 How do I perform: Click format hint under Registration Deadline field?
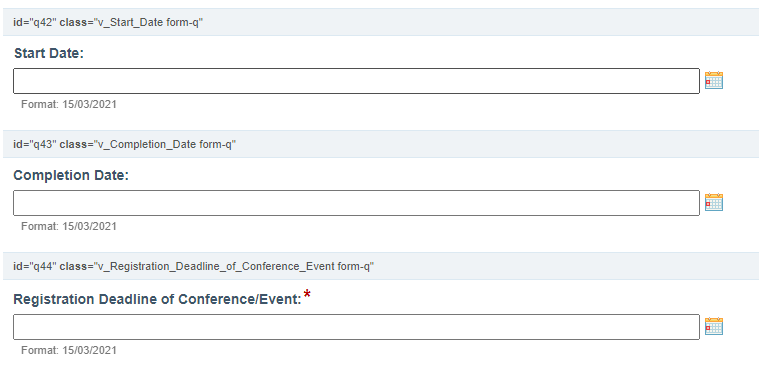point(69,350)
